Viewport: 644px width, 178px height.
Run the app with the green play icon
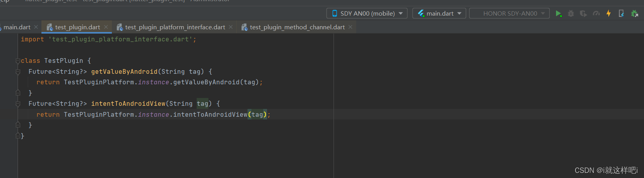click(558, 14)
